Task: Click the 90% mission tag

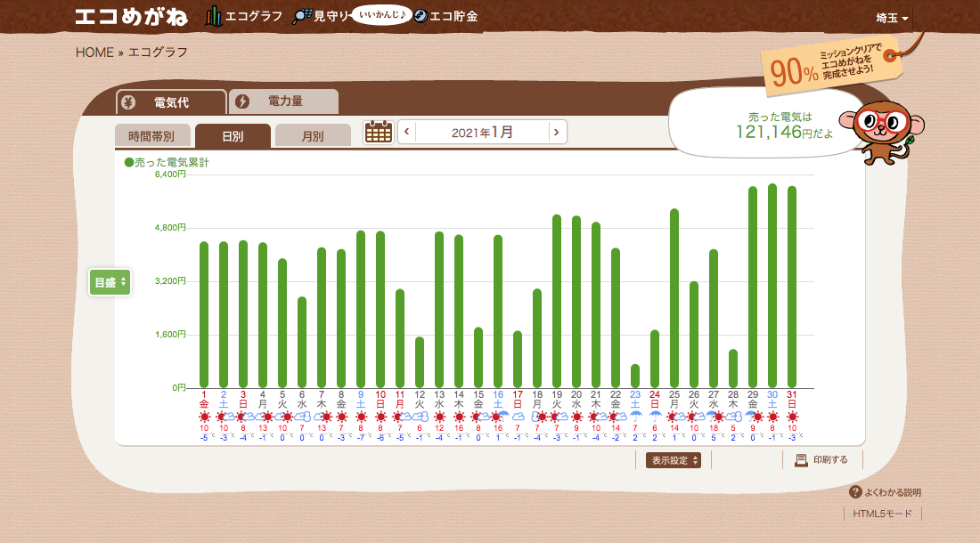Action: point(830,67)
